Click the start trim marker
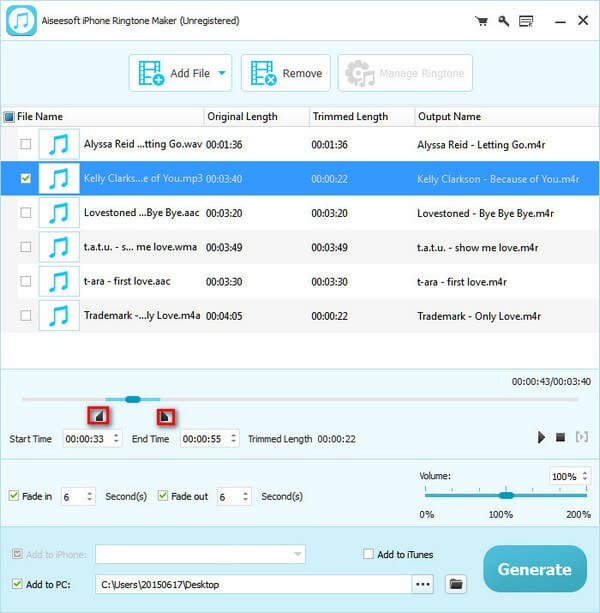Screen dimensions: 600x613 98,416
